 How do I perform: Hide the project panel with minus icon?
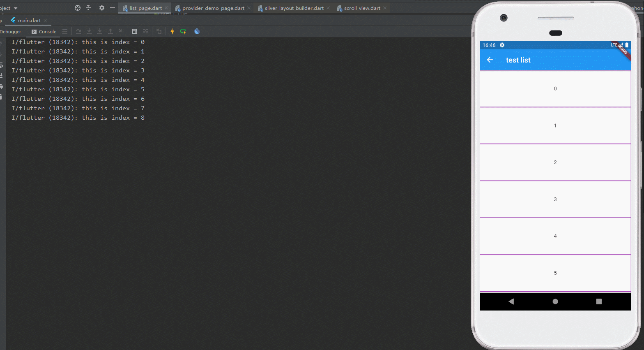pyautogui.click(x=113, y=8)
